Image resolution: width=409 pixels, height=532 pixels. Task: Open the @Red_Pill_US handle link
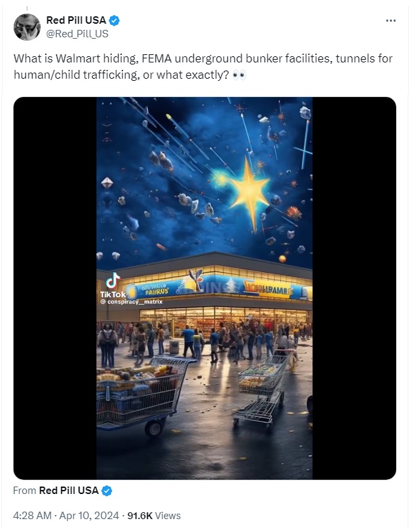77,34
